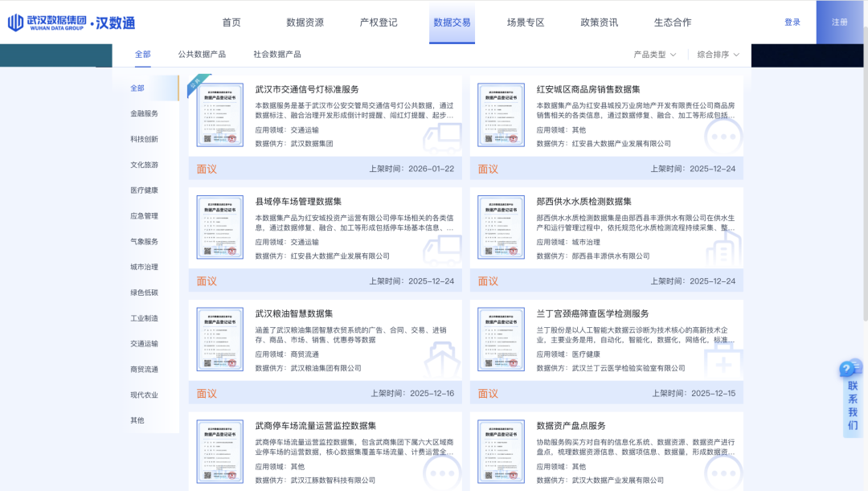868x491 pixels.
Task: Open certificate thumbnail for 数据资产盘点服务
Action: (x=501, y=452)
